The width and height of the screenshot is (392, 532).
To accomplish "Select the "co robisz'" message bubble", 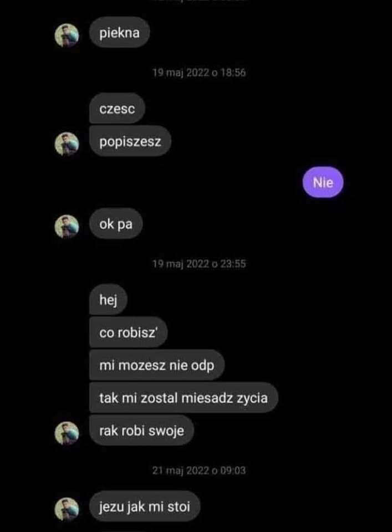I will pyautogui.click(x=128, y=332).
